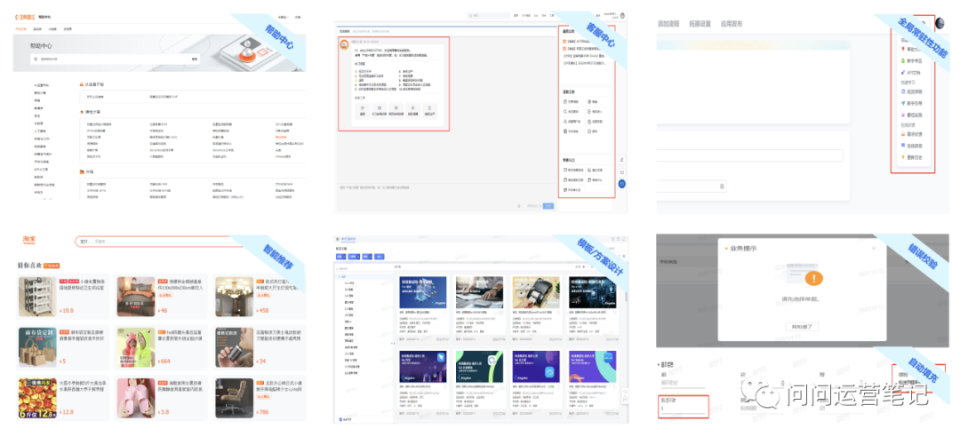Click the Aliyun logo in help center

click(24, 18)
